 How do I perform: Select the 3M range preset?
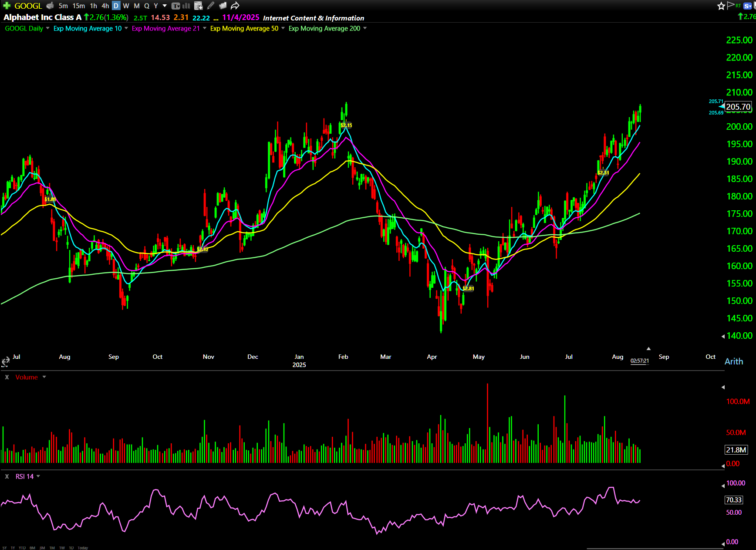[42, 548]
